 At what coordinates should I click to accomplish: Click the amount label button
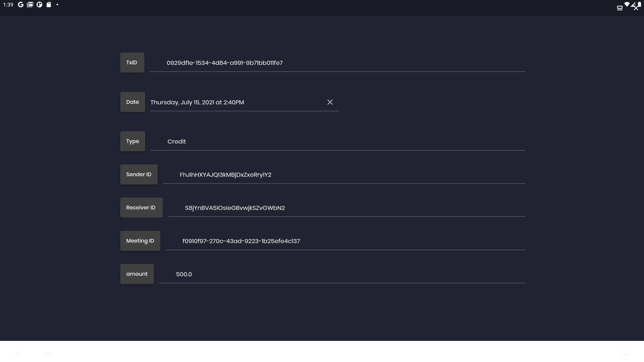pyautogui.click(x=137, y=274)
